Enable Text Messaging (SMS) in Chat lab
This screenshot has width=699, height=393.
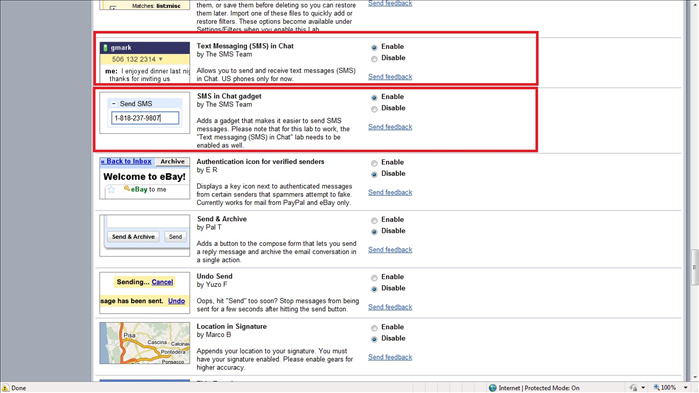[x=374, y=47]
